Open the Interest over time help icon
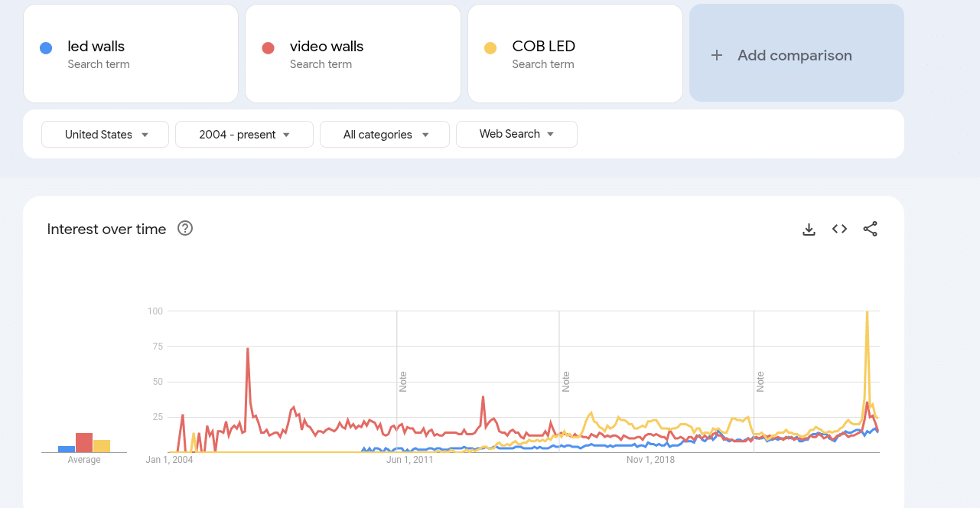Image resolution: width=980 pixels, height=508 pixels. (x=184, y=228)
